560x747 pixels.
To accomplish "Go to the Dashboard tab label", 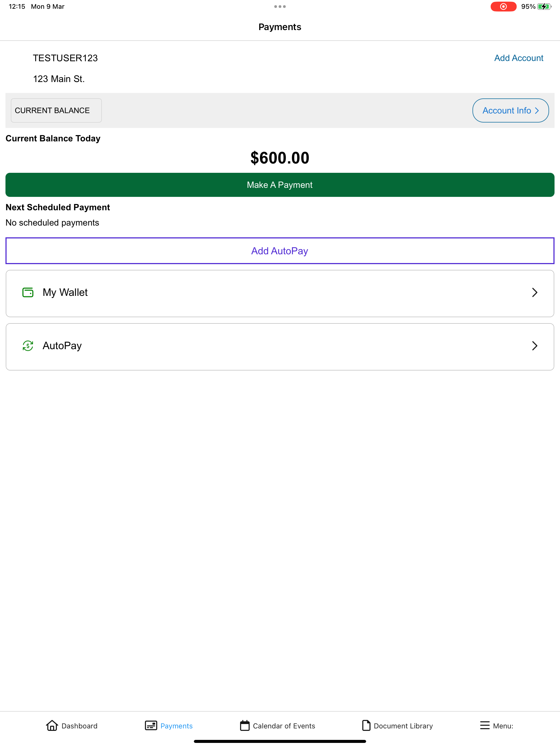I will tap(79, 726).
